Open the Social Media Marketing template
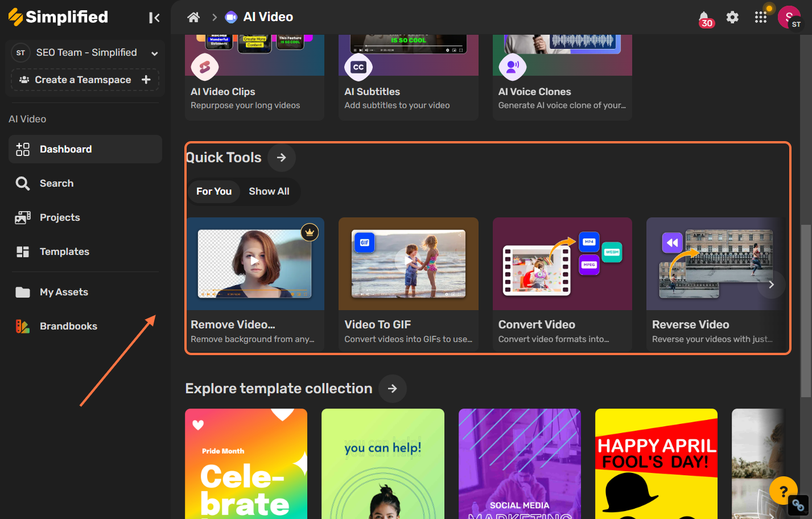Screen dimensions: 812x519 tap(520, 464)
